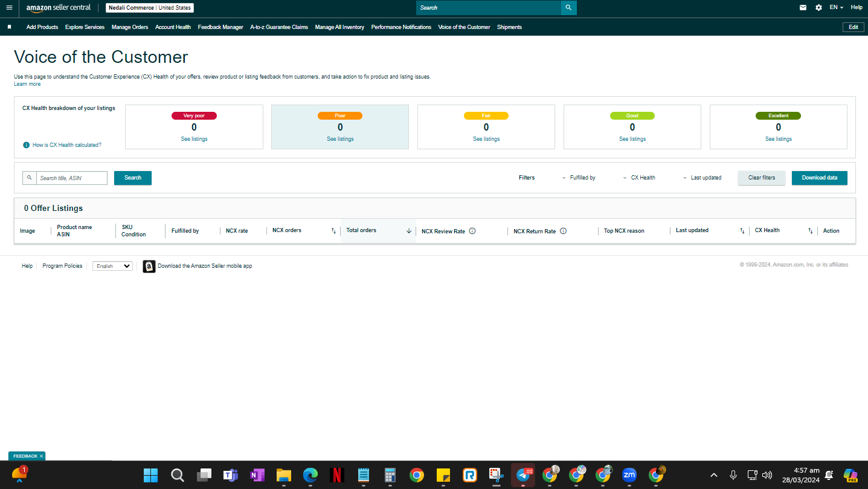Click the Search title, ASIN field

[72, 178]
